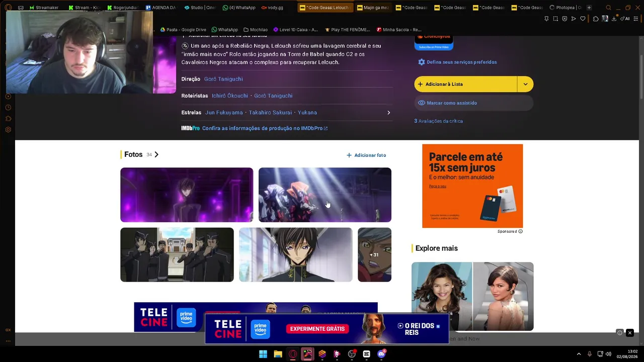644x362 pixels.
Task: Expand the Estrelas cast chevron
Action: pyautogui.click(x=388, y=113)
